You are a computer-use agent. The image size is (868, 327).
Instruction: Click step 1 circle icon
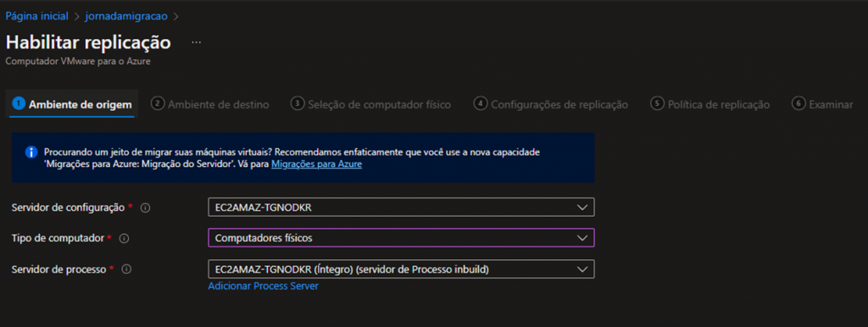click(x=19, y=104)
